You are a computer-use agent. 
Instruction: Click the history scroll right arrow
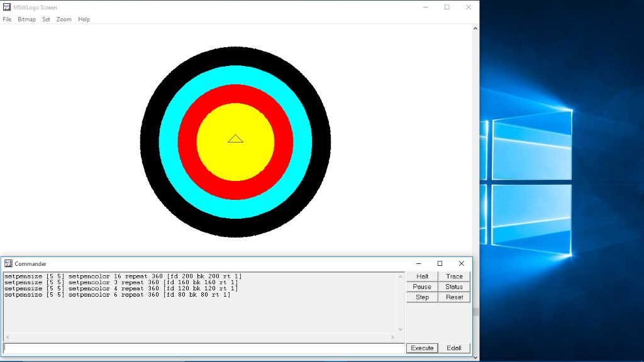click(392, 337)
